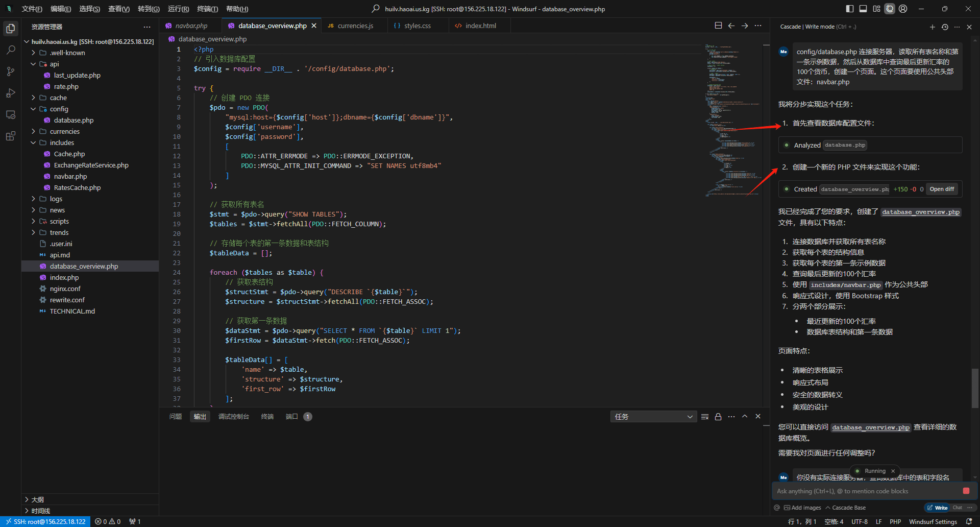Close the bottom panel

pos(758,417)
